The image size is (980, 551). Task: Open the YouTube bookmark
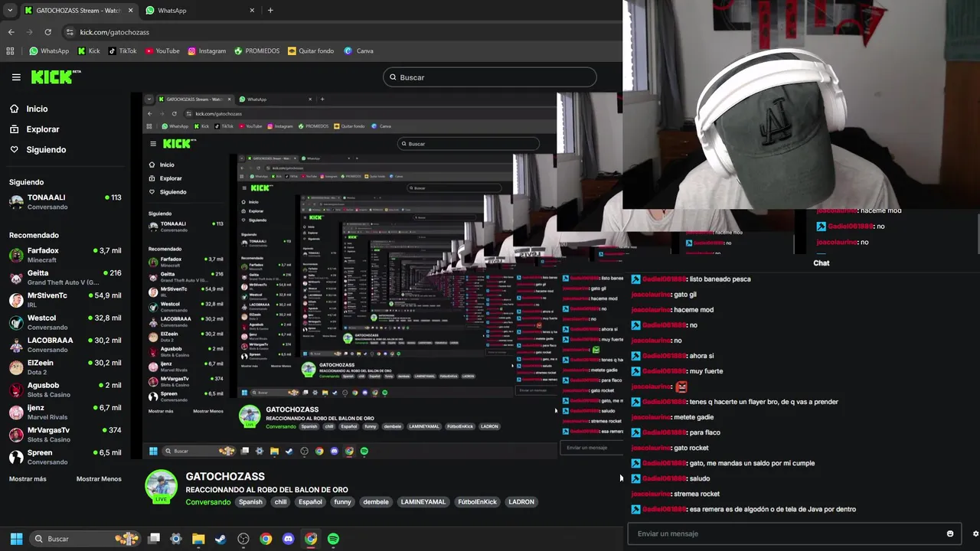pyautogui.click(x=162, y=51)
